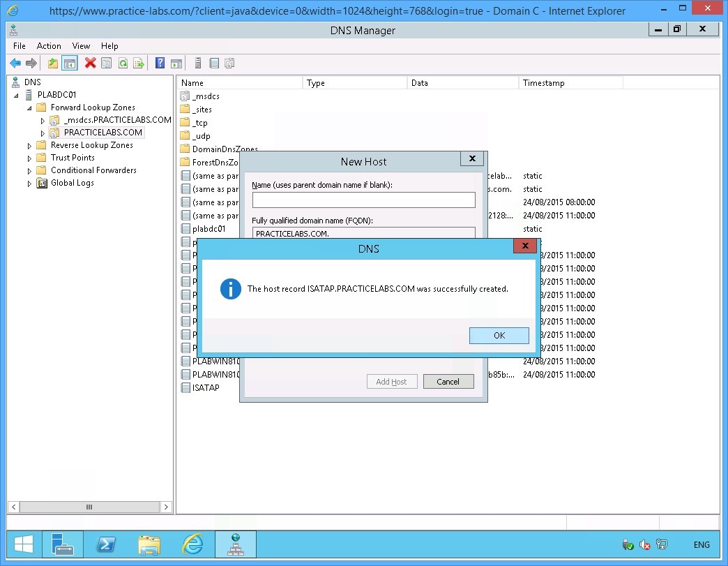The image size is (728, 566).
Task: Expand the Conditional Forwarders tree node
Action: 29,171
